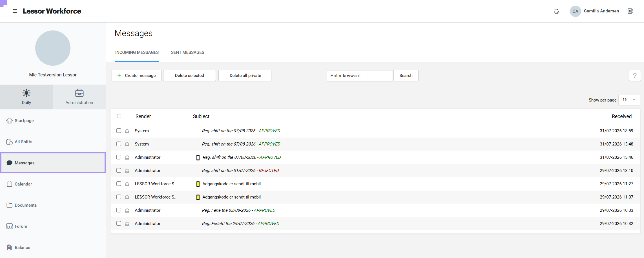Open the Show per page dropdown
644x258 pixels.
click(629, 100)
